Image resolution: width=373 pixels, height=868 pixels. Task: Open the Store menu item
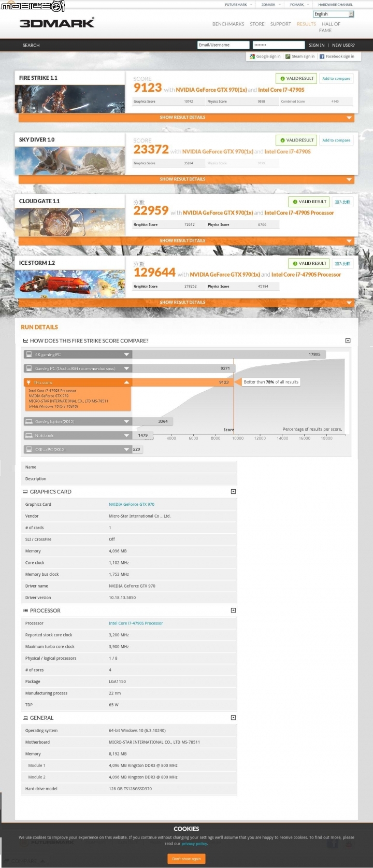click(x=257, y=24)
